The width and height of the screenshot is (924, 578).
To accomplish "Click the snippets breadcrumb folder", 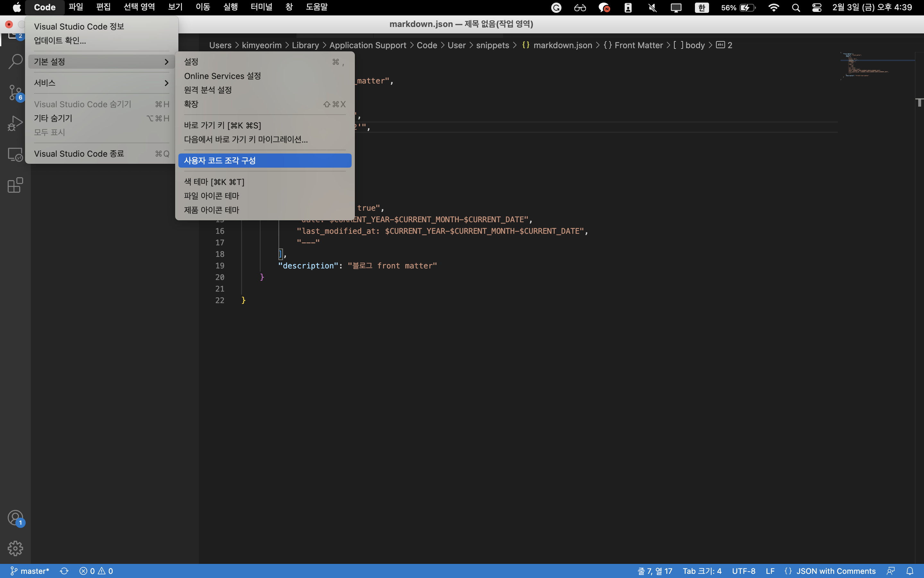I will 492,45.
